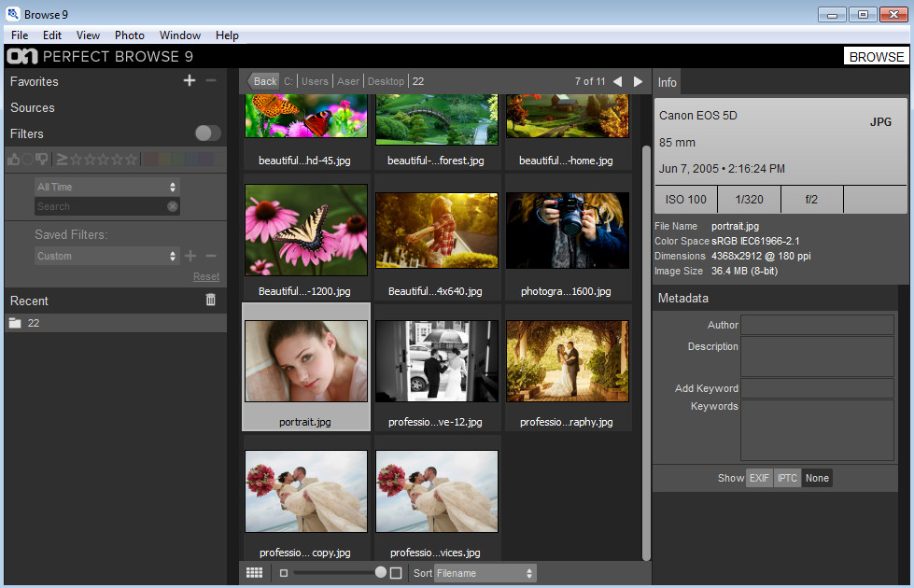Show IPTC metadata
This screenshot has height=588, width=914.
(x=787, y=478)
